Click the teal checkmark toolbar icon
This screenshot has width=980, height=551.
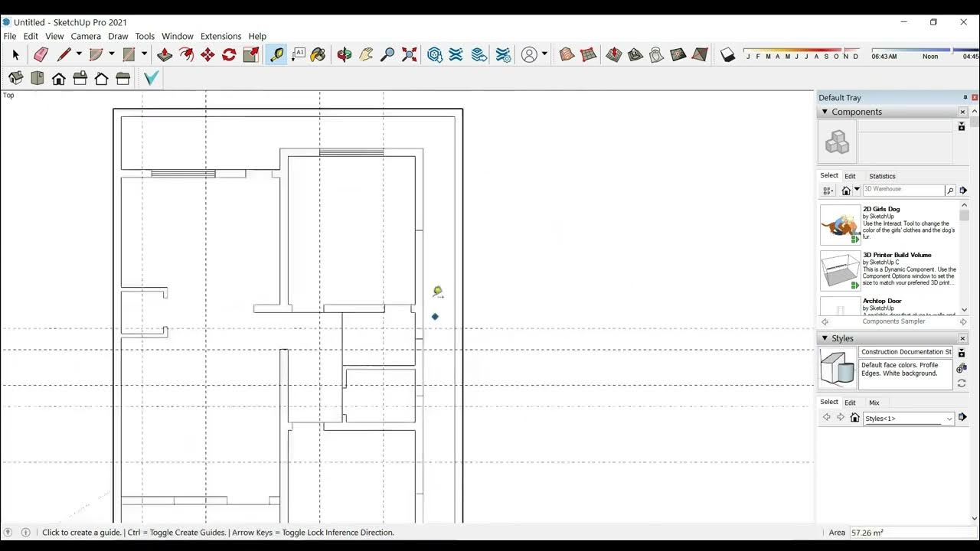[x=151, y=78]
